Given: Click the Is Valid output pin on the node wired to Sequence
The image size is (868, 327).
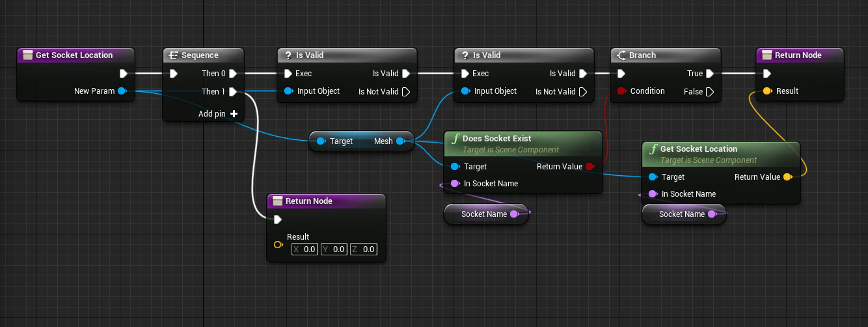Looking at the screenshot, I should click(x=406, y=74).
